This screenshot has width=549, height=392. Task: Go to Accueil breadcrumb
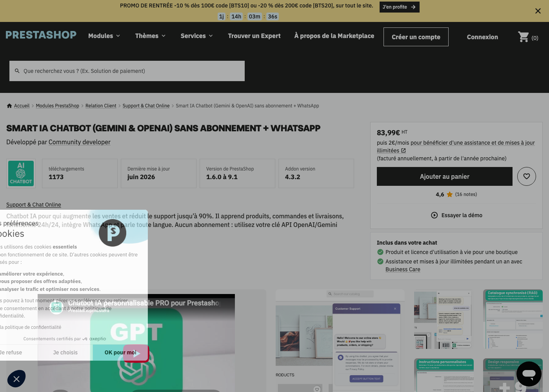click(22, 106)
